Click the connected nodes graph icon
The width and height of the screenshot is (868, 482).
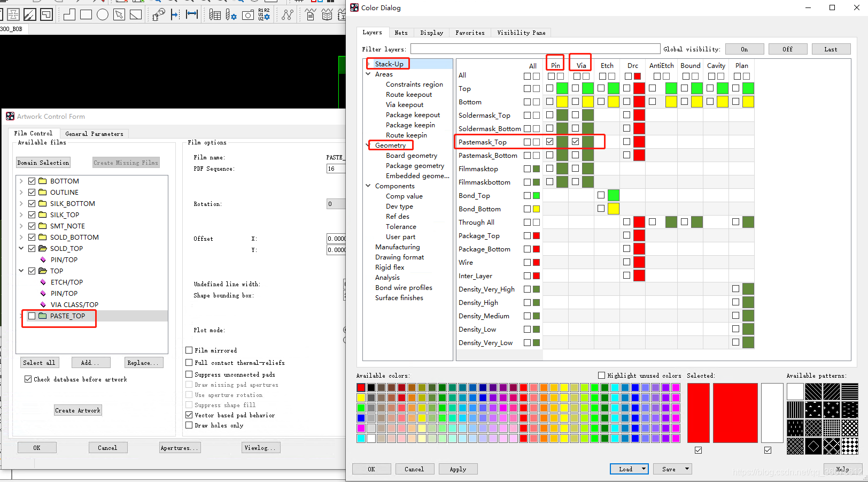(288, 14)
